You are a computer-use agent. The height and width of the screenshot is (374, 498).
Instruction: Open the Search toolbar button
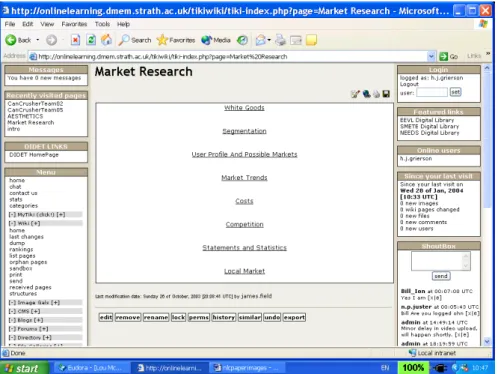(135, 40)
